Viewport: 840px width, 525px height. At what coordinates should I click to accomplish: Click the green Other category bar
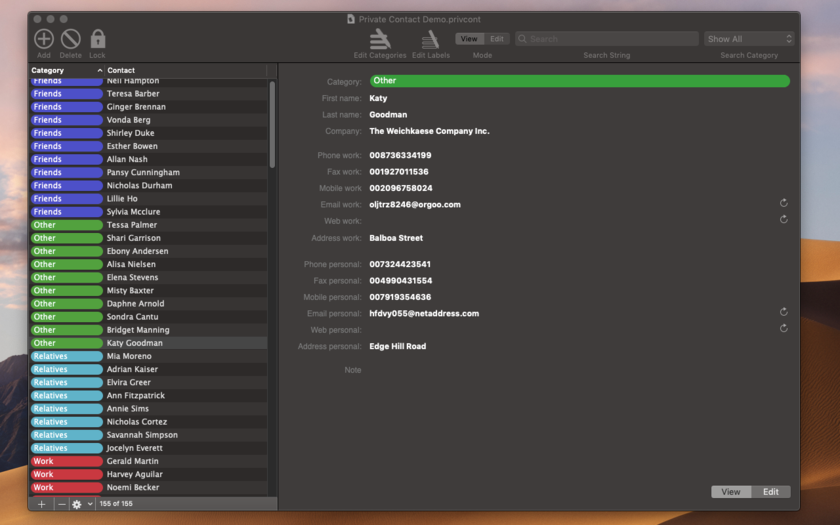(580, 81)
